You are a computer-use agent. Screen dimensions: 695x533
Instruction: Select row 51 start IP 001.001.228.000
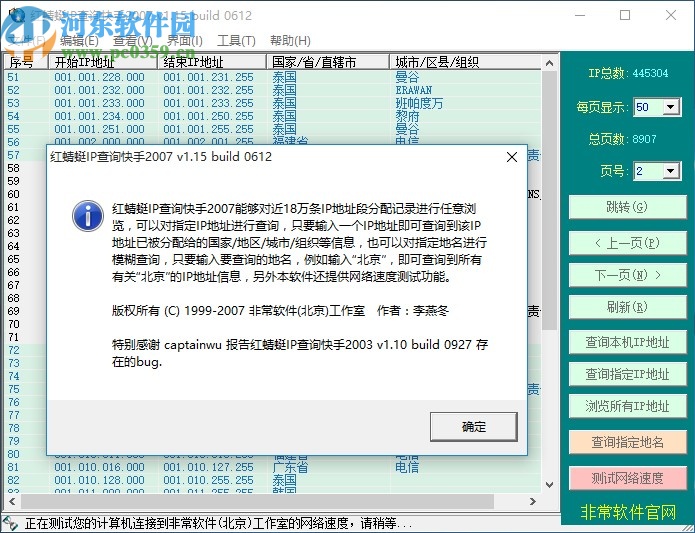point(99,77)
